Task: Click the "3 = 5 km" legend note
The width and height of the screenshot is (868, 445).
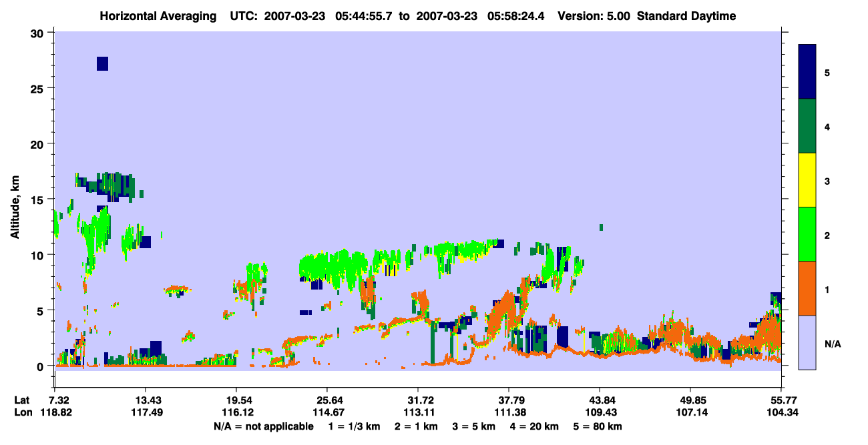Action: 473,426
